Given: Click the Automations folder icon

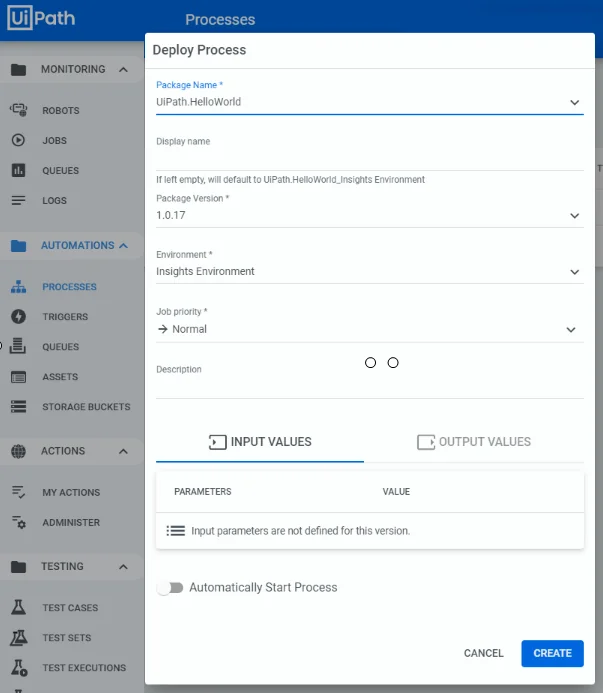Looking at the screenshot, I should [x=18, y=246].
